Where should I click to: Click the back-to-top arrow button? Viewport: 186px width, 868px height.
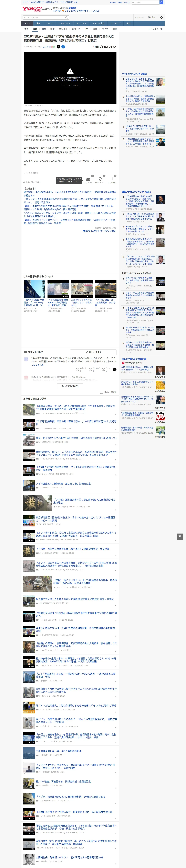pyautogui.click(x=180, y=536)
